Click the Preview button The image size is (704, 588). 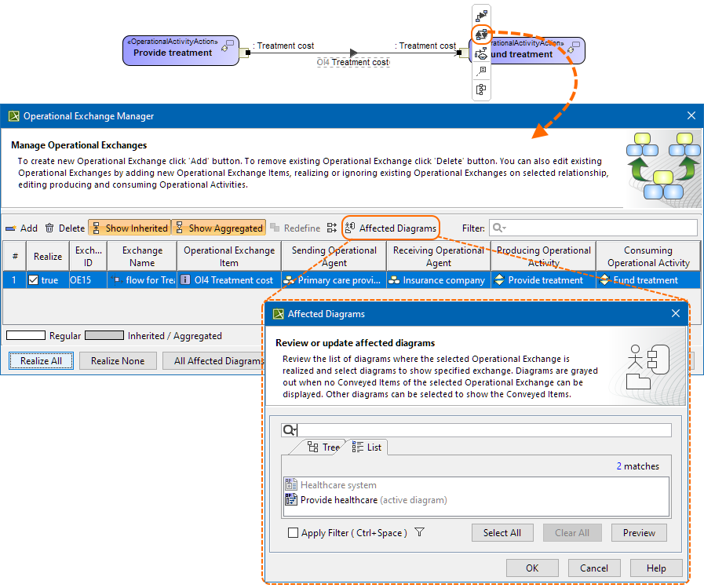click(639, 532)
